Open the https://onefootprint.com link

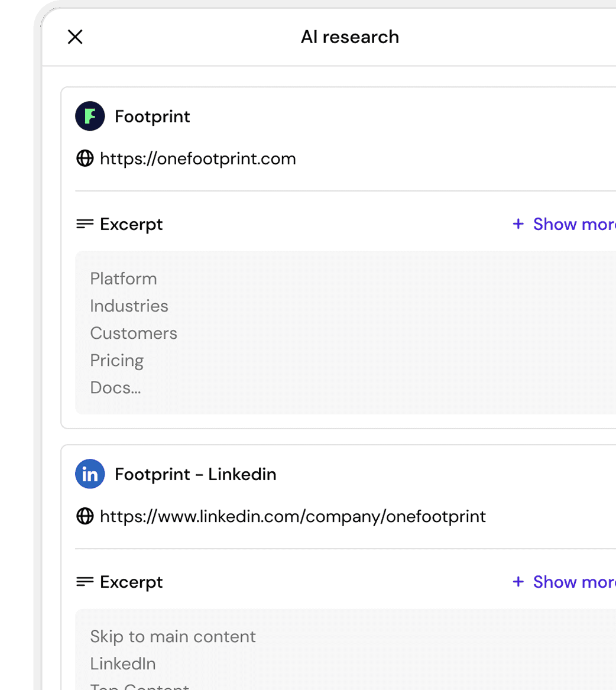(x=197, y=158)
